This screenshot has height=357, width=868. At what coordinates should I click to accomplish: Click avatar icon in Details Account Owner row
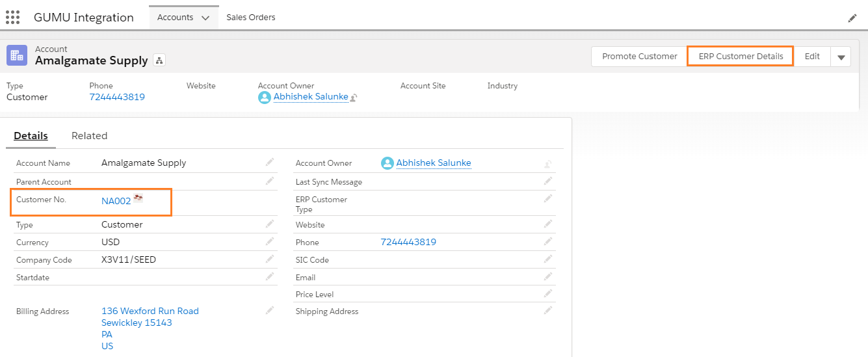(388, 163)
